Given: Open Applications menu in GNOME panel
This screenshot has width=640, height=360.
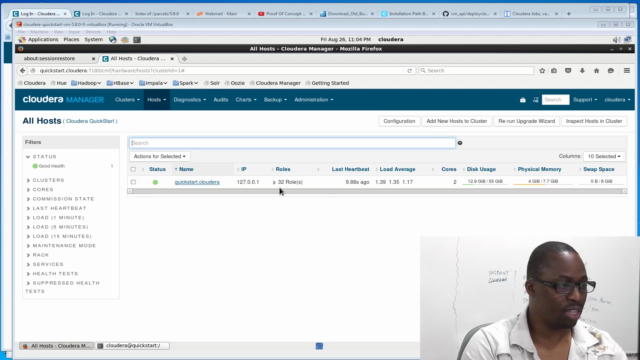Looking at the screenshot, I should point(38,40).
